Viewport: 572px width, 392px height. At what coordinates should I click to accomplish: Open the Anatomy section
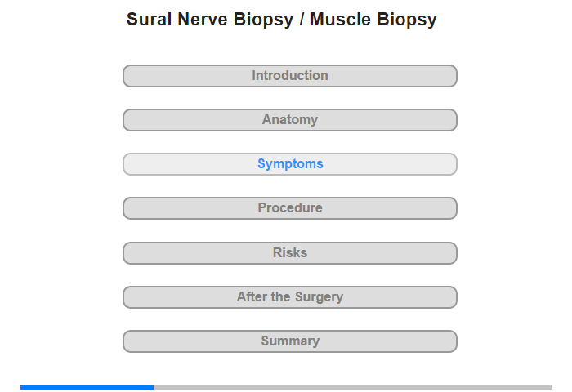point(290,120)
